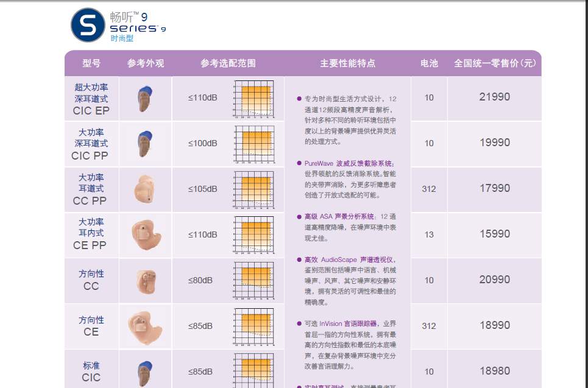Click the fitting range chart for CE PP
The width and height of the screenshot is (588, 388).
point(254,236)
